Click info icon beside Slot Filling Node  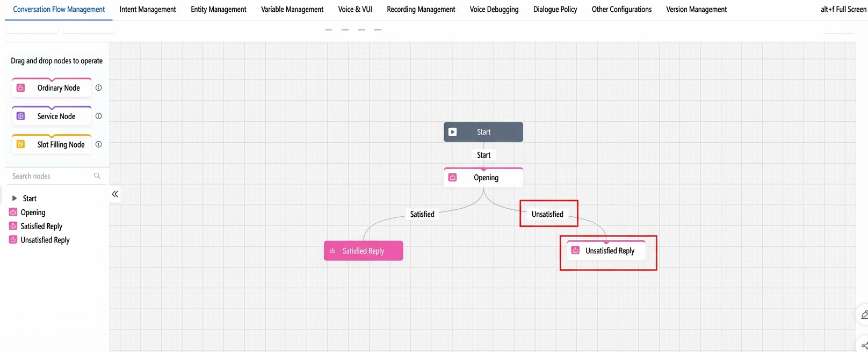click(x=98, y=144)
